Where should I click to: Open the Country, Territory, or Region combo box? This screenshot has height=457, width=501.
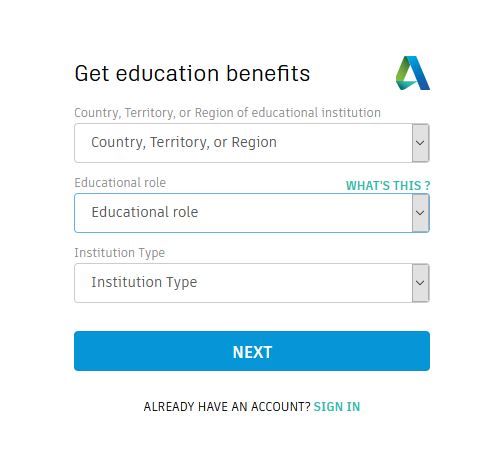tap(252, 143)
